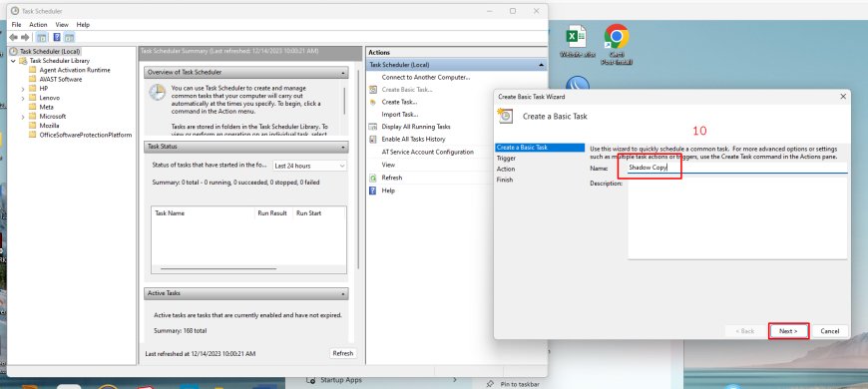Click the Refresh button below the summary

pyautogui.click(x=342, y=353)
